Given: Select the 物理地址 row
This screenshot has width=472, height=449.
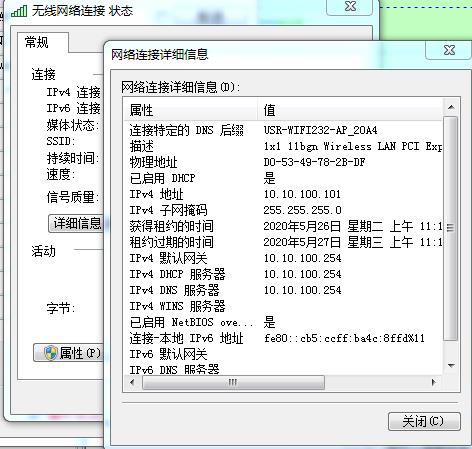Looking at the screenshot, I should [x=284, y=162].
